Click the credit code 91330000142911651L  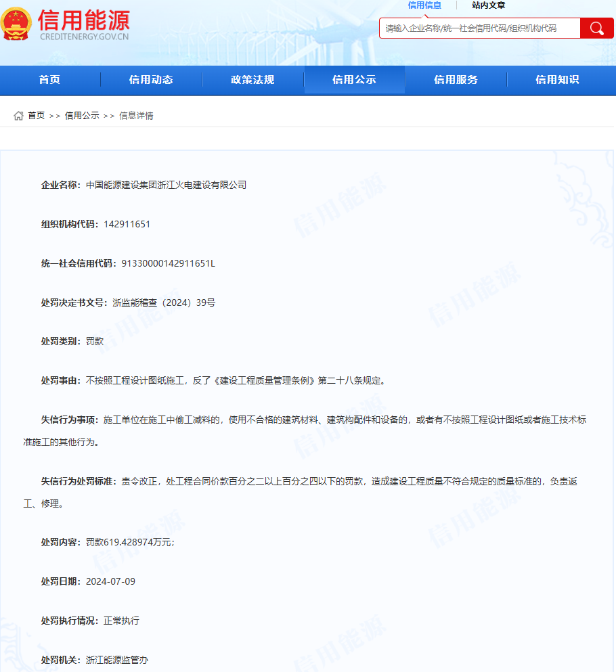pyautogui.click(x=168, y=263)
